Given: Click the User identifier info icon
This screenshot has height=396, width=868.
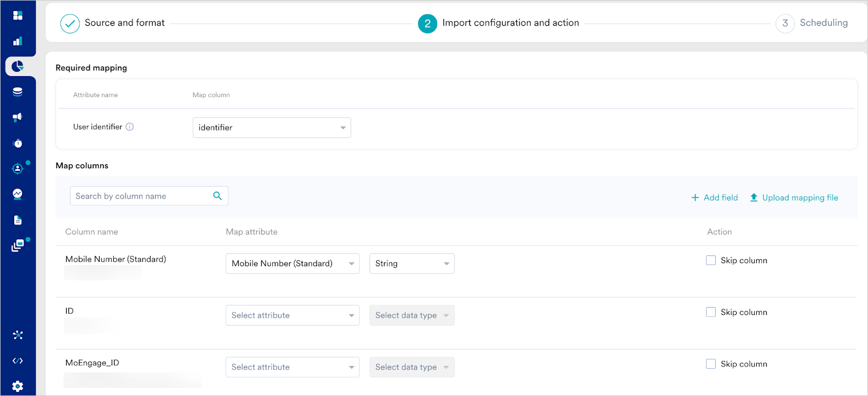Looking at the screenshot, I should tap(130, 127).
